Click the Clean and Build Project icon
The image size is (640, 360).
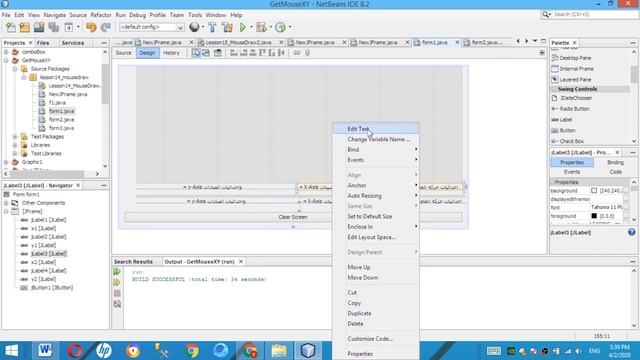[x=227, y=27]
